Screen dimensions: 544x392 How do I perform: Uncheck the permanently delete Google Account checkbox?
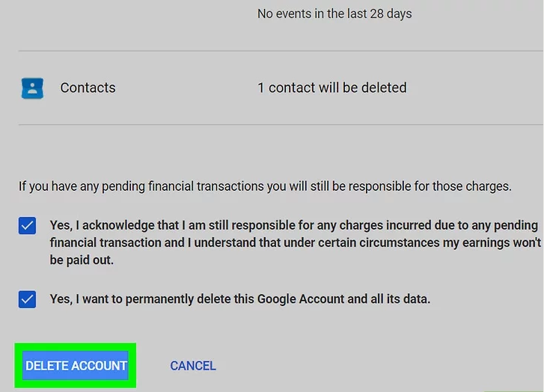pyautogui.click(x=27, y=299)
